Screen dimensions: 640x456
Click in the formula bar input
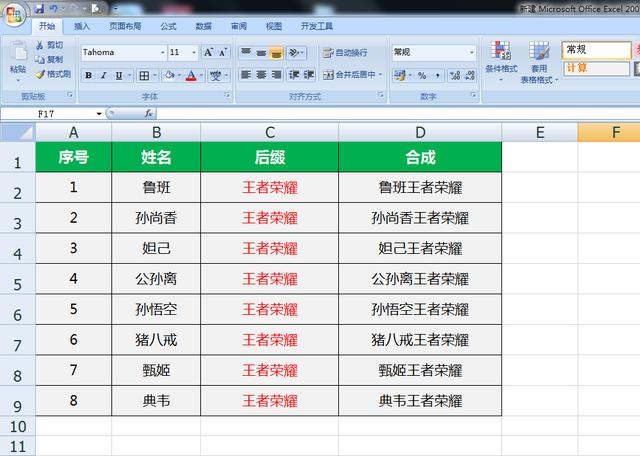click(x=398, y=114)
